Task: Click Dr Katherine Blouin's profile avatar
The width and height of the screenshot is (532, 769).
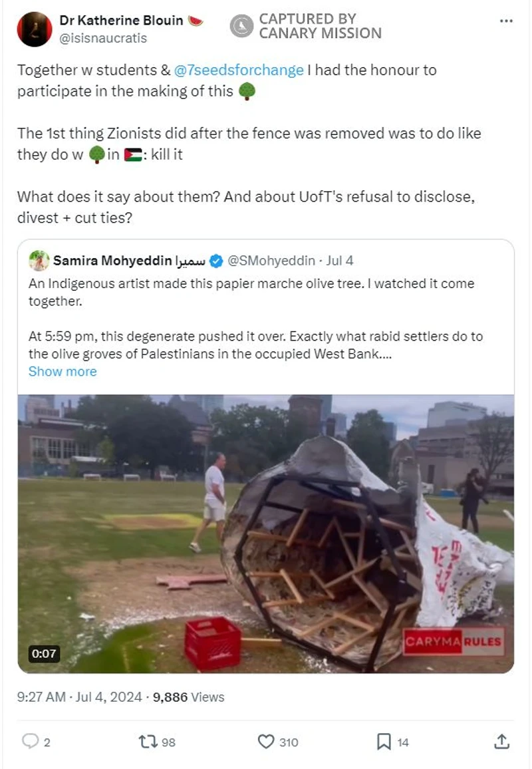Action: (35, 29)
